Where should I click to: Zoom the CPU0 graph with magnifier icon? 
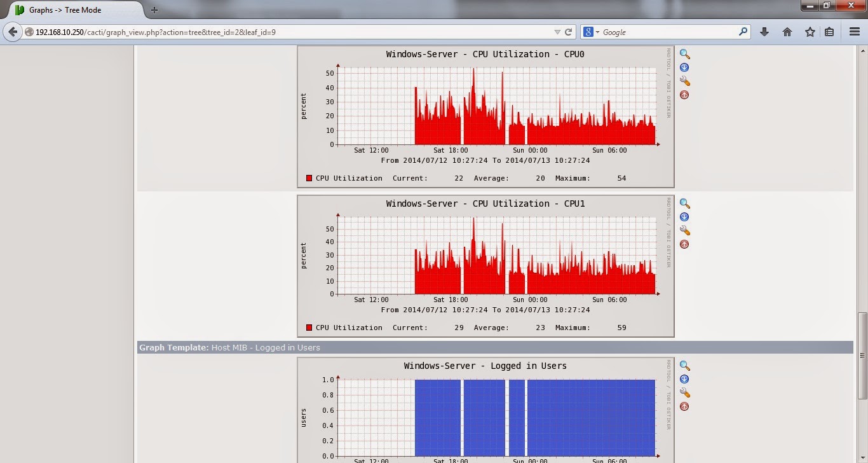[684, 54]
